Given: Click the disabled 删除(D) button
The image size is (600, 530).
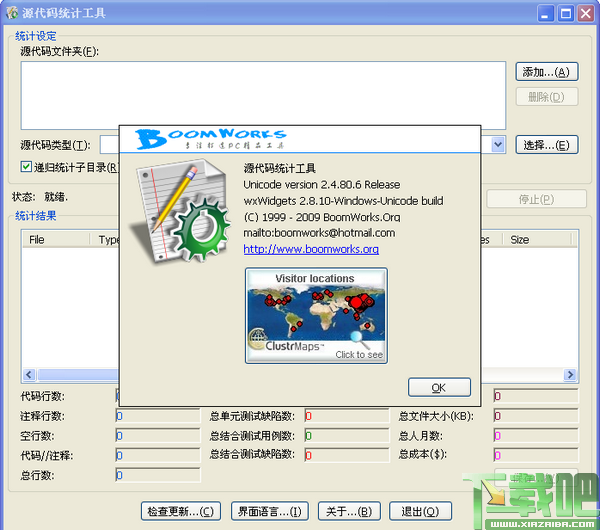Looking at the screenshot, I should pos(546,97).
